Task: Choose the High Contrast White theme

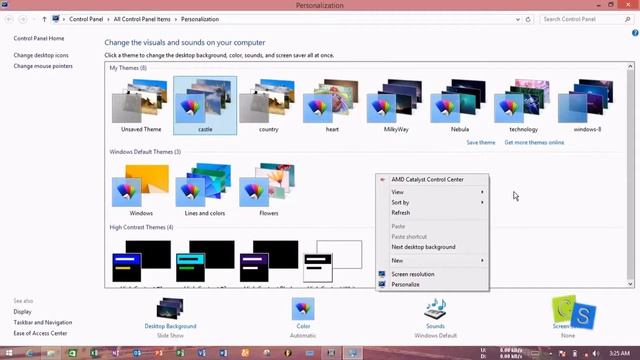Action: pos(332,261)
